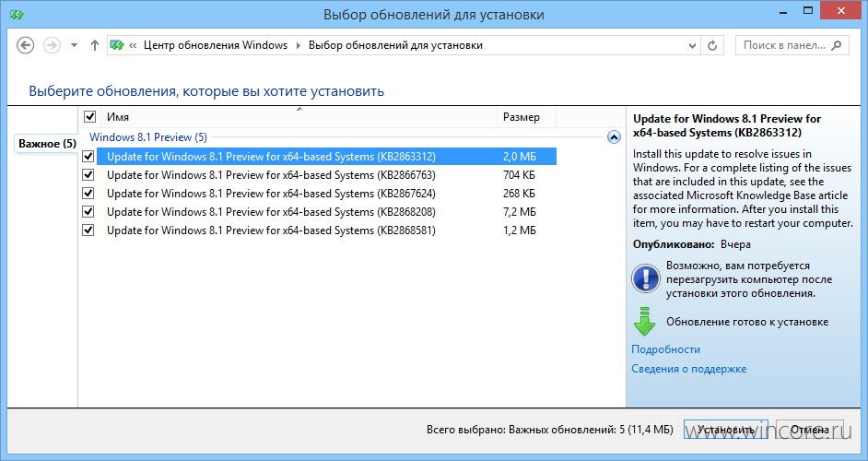Uncheck the KB2868581 update checkbox

[x=88, y=230]
